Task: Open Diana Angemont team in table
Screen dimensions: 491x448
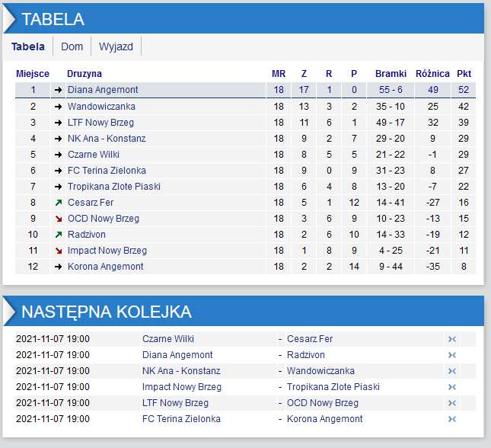Action: click(x=103, y=90)
